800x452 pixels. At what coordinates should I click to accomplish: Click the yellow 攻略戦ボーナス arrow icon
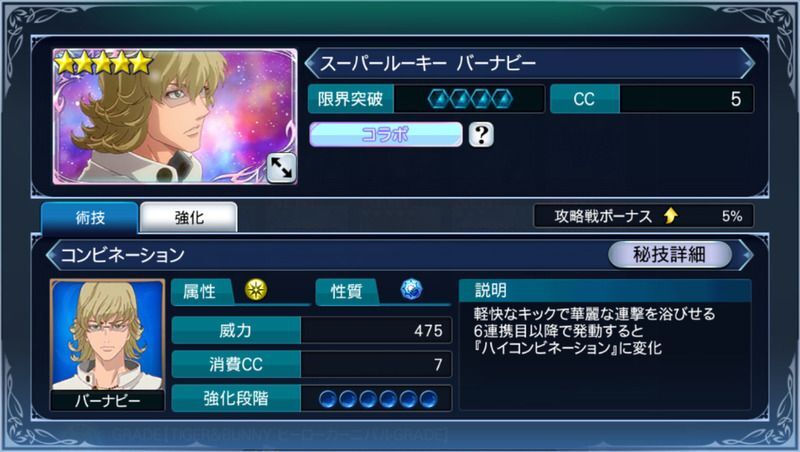(x=671, y=216)
